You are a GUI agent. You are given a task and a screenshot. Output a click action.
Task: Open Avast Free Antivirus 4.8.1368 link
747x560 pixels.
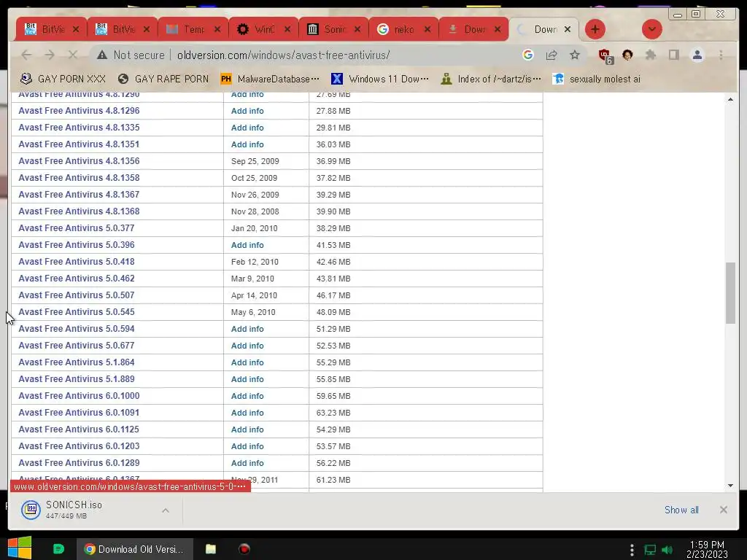[79, 211]
